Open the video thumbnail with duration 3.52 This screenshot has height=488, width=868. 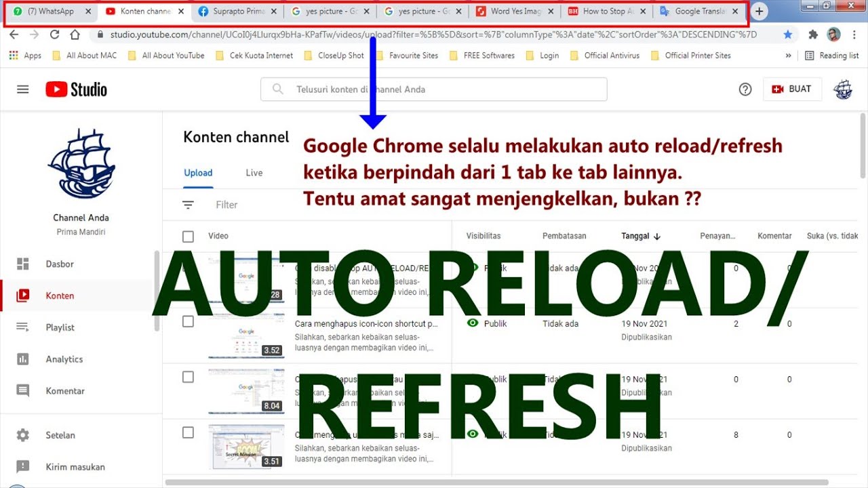click(246, 336)
